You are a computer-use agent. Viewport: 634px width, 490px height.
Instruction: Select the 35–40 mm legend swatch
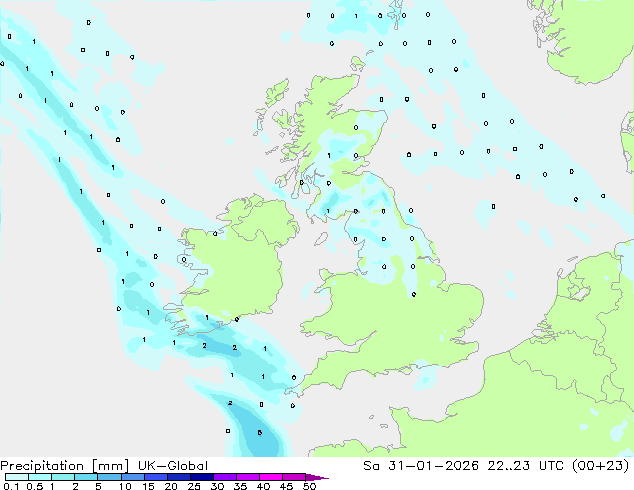coord(247,477)
